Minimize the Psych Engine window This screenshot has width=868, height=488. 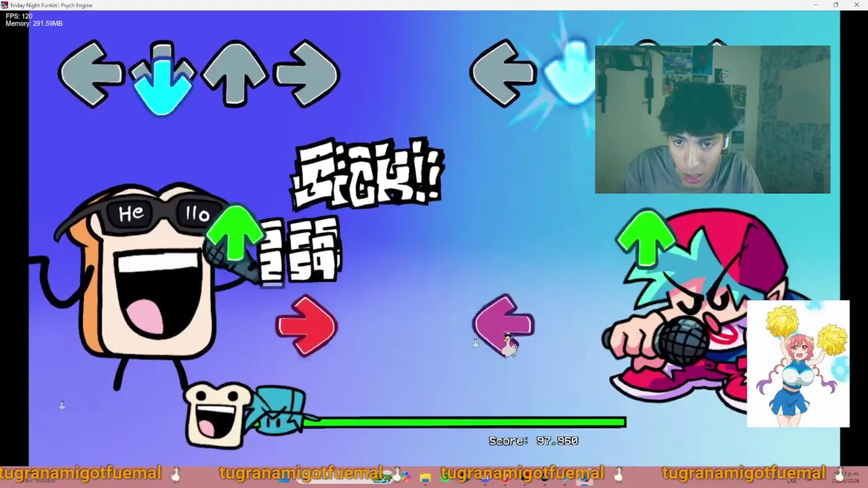click(x=815, y=5)
